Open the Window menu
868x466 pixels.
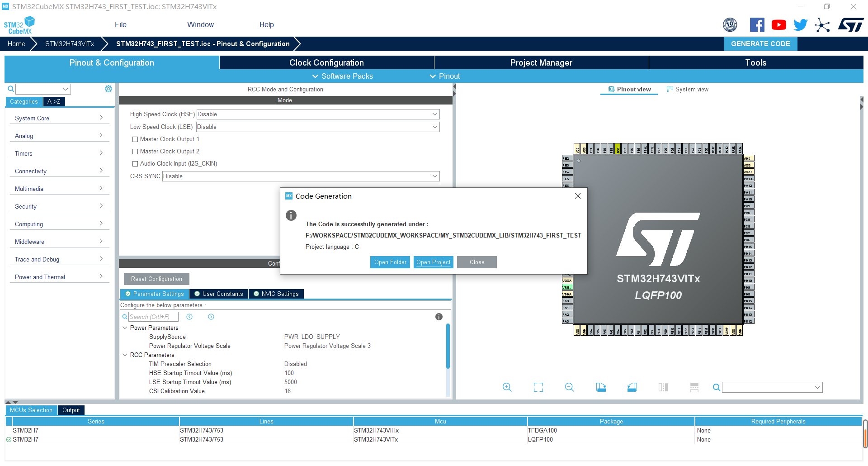pos(200,24)
